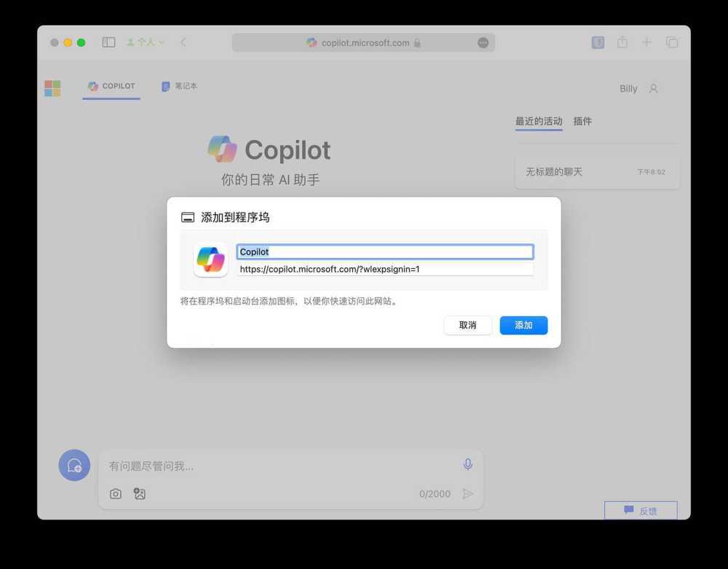Click the 添加 button in the dialog
The height and width of the screenshot is (569, 728).
click(523, 325)
